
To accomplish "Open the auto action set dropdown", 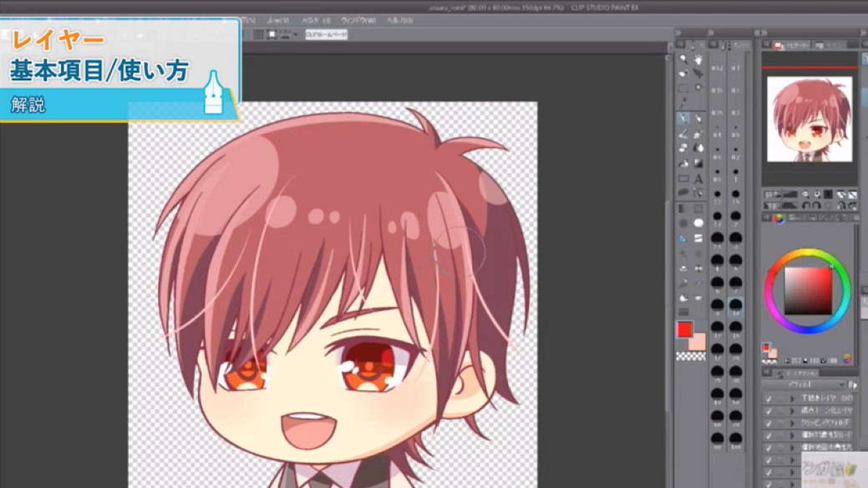I will 804,385.
